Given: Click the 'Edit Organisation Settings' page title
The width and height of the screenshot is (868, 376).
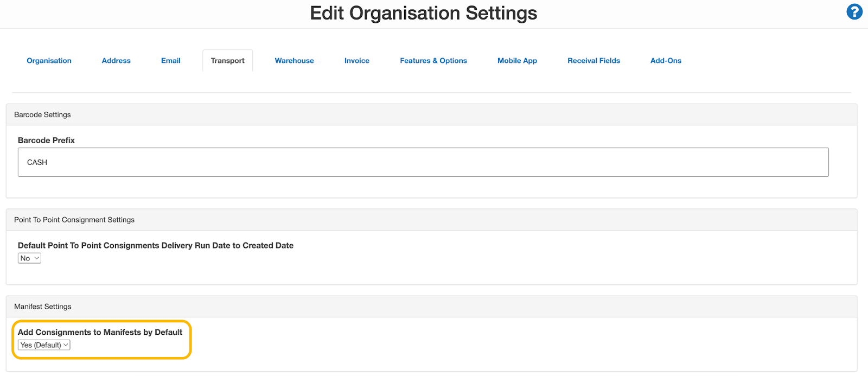Looking at the screenshot, I should click(x=423, y=13).
